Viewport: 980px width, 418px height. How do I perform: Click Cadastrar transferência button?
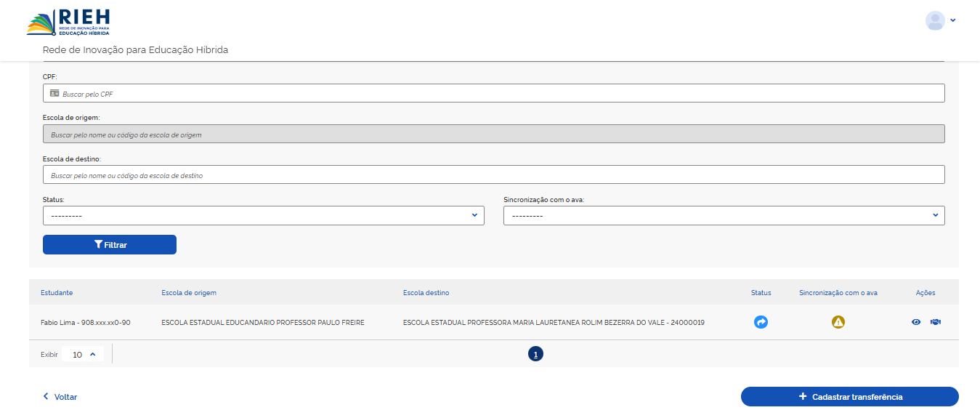pyautogui.click(x=850, y=396)
